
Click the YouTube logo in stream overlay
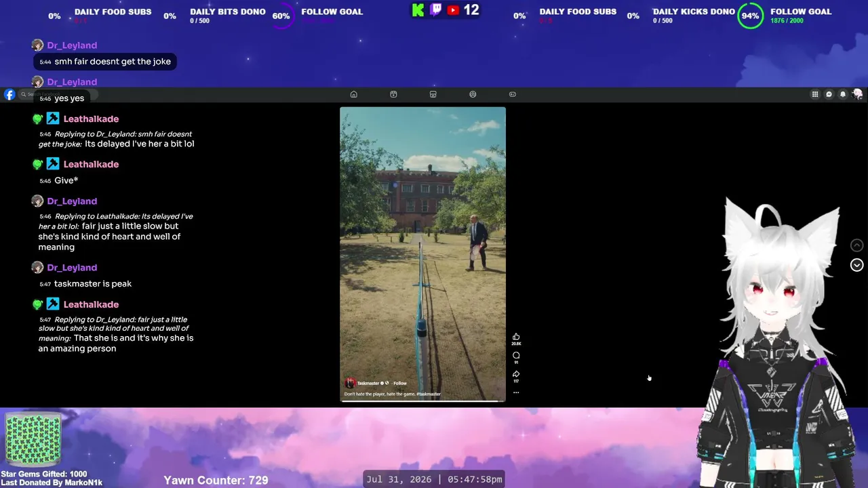(453, 10)
